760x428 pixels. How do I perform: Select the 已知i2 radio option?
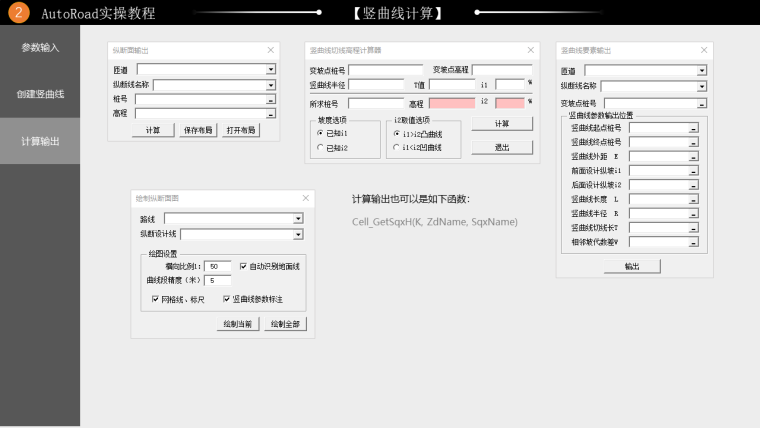pyautogui.click(x=320, y=147)
